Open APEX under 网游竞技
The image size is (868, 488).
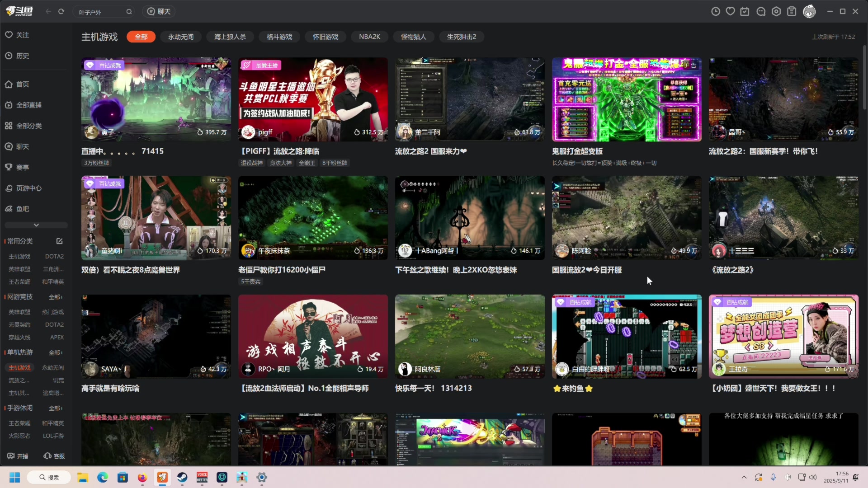click(57, 337)
